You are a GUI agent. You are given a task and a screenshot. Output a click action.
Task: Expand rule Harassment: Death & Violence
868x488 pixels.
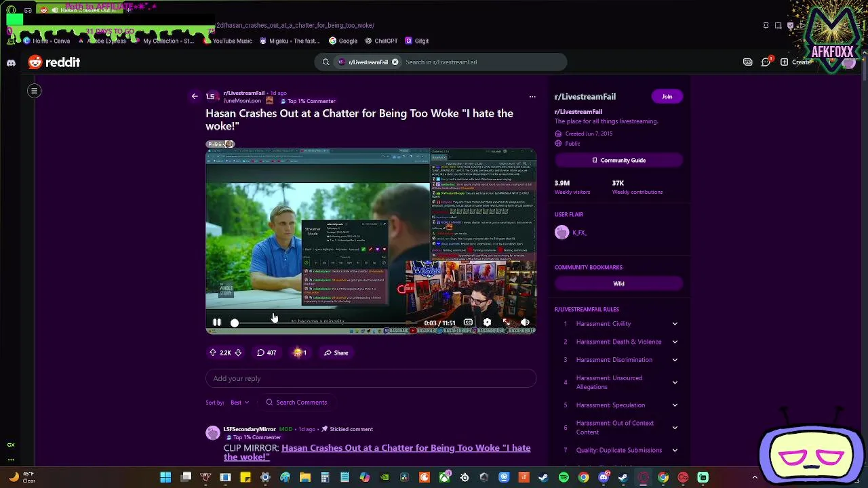pos(618,342)
